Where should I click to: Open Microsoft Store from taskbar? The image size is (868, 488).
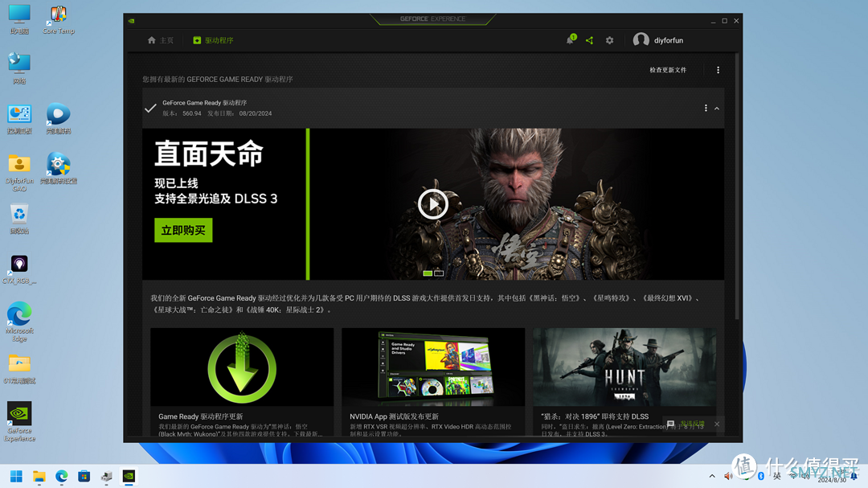click(x=84, y=477)
